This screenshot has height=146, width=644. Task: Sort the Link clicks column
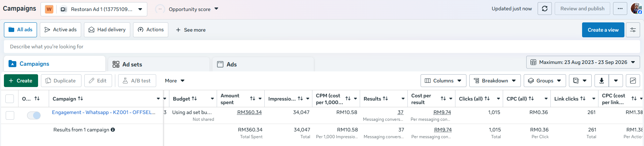tap(583, 99)
